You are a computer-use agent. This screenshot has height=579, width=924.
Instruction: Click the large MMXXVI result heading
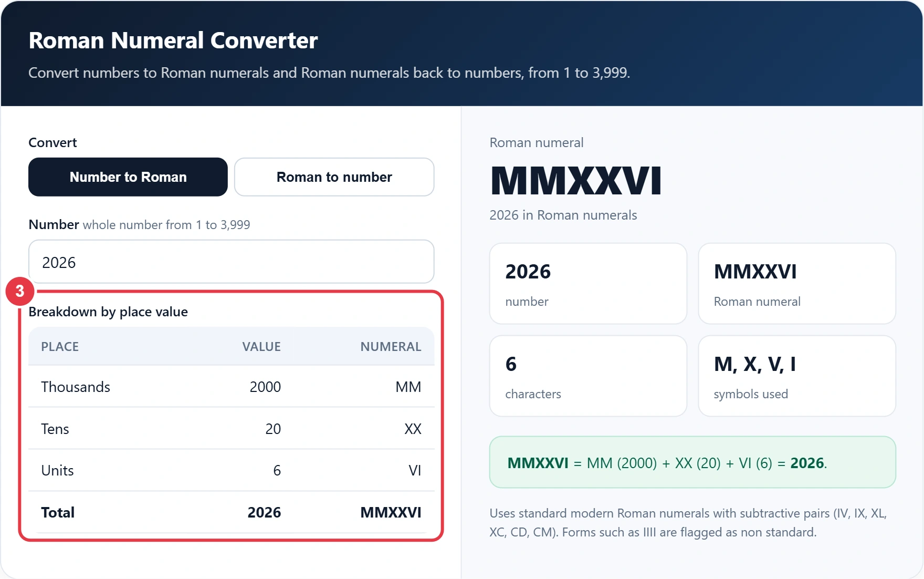coord(576,181)
